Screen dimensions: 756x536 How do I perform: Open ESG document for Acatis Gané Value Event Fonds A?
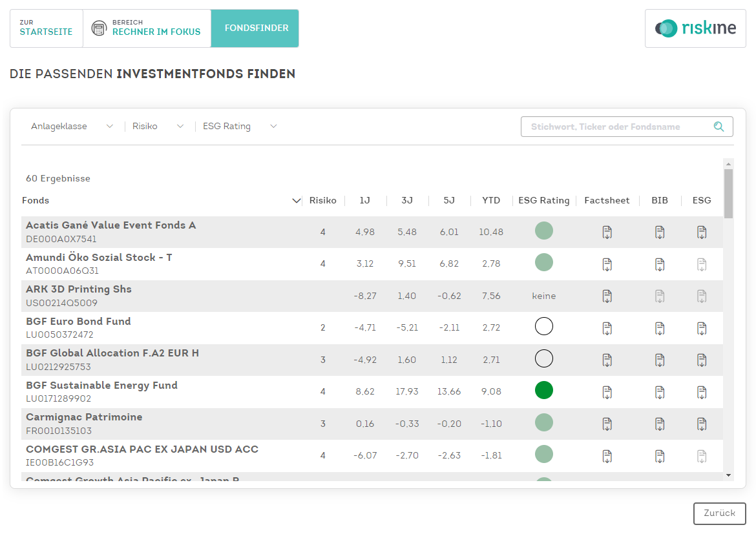pyautogui.click(x=702, y=232)
